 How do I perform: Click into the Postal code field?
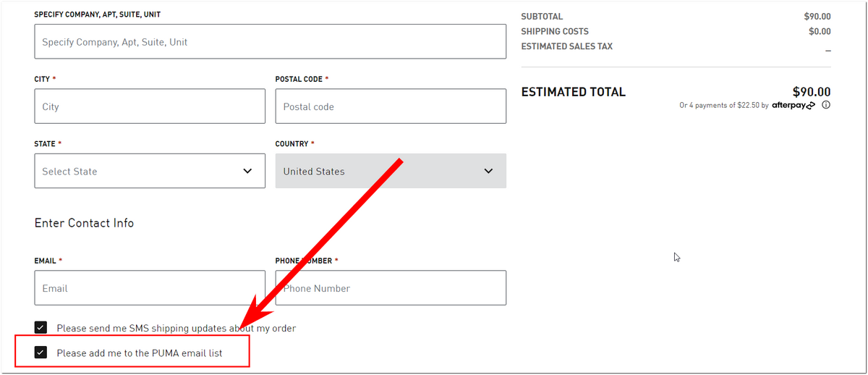click(x=391, y=106)
